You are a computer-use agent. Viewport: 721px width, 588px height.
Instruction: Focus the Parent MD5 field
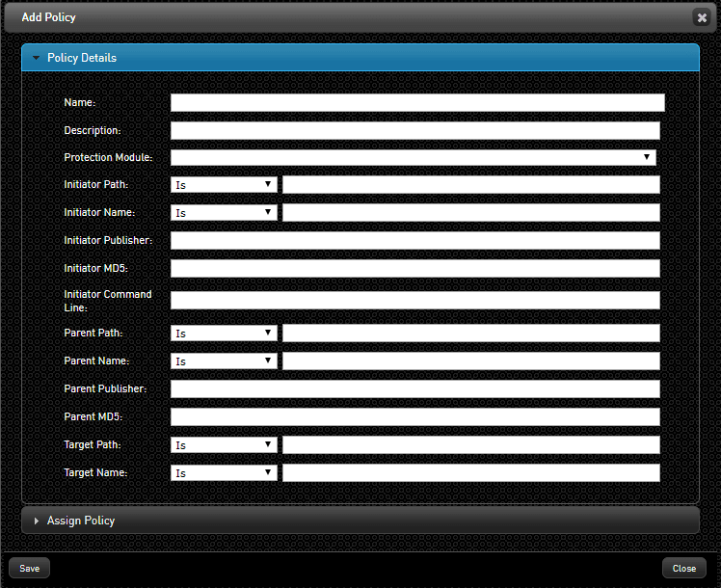click(415, 417)
